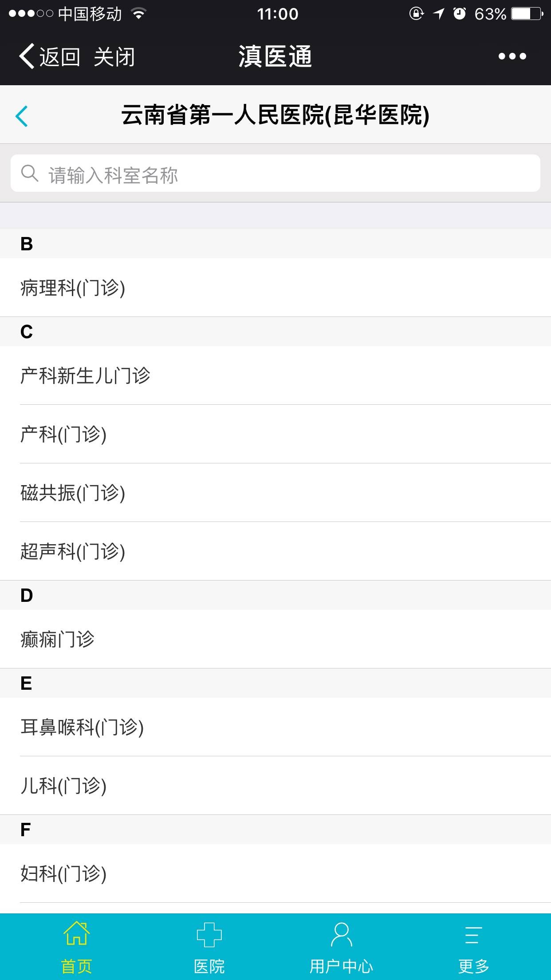Tap the 首页 tab label
This screenshot has height=980, width=551.
coord(76,966)
